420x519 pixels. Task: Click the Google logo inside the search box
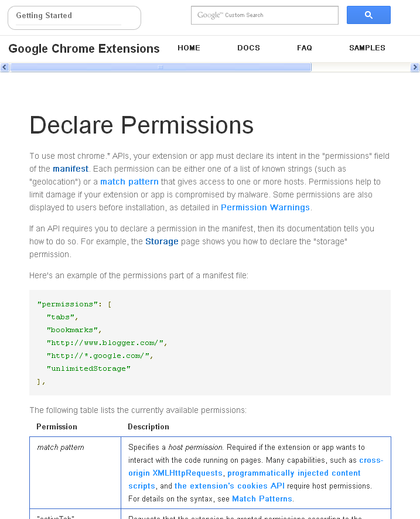208,15
